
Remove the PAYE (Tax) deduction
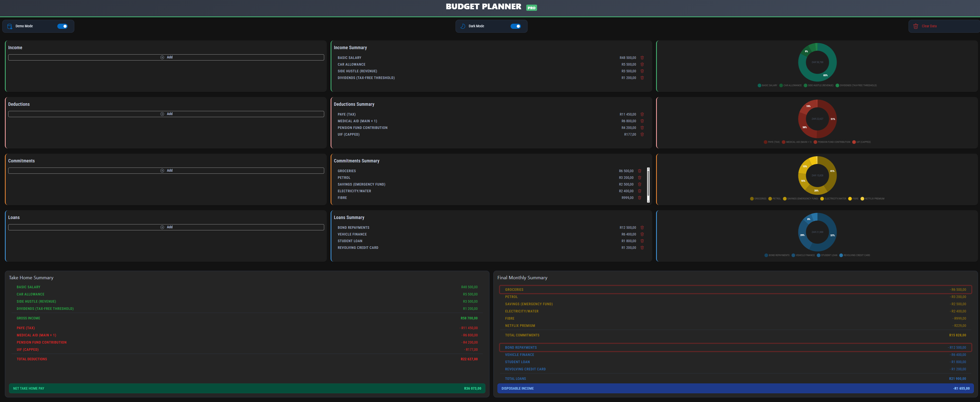[x=642, y=115]
